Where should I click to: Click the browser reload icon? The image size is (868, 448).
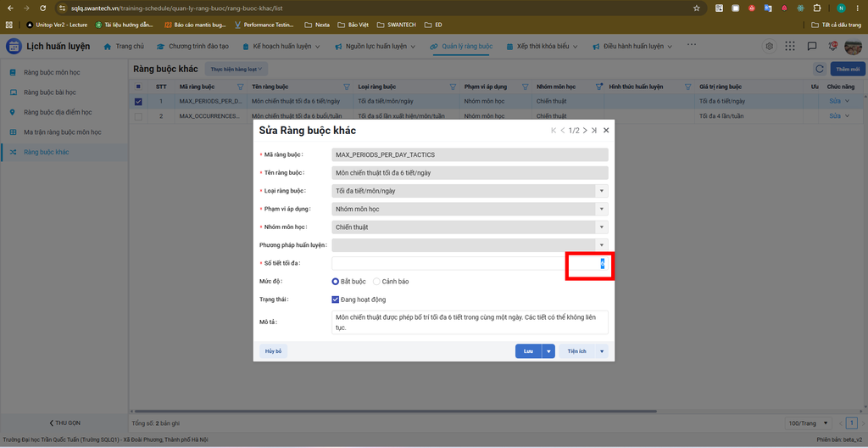pyautogui.click(x=43, y=8)
